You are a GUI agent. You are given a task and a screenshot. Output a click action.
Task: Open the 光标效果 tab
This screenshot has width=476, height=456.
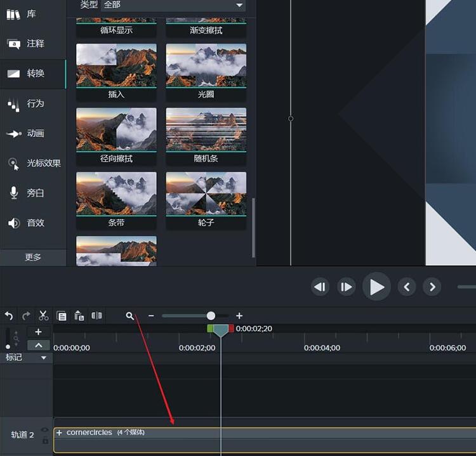(x=33, y=164)
